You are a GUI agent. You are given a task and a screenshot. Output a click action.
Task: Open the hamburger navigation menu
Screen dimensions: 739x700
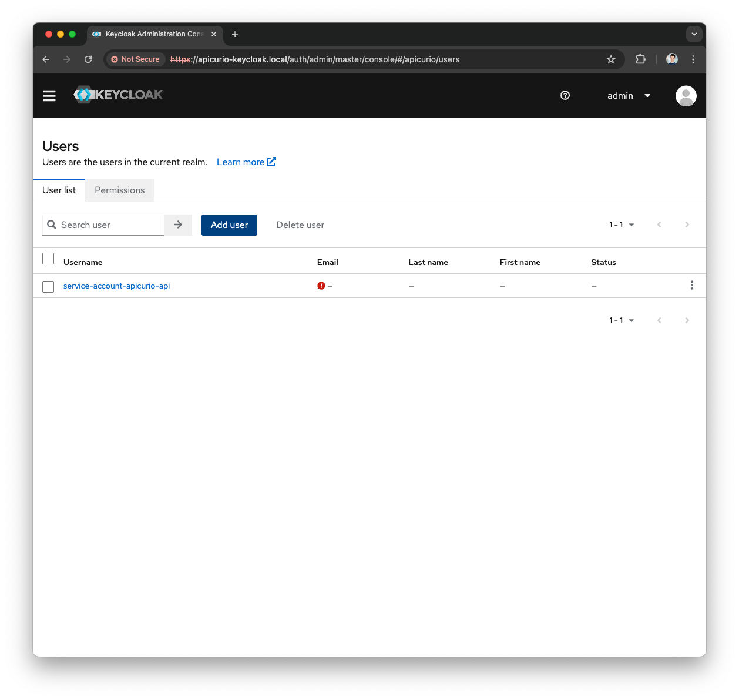[49, 95]
